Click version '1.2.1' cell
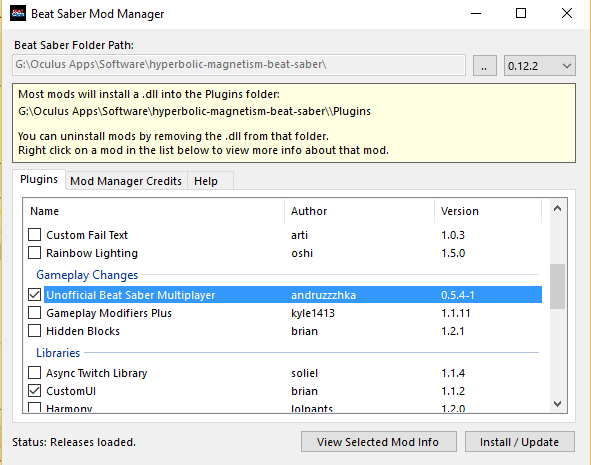Viewport: 591px width, 465px height. tap(453, 331)
